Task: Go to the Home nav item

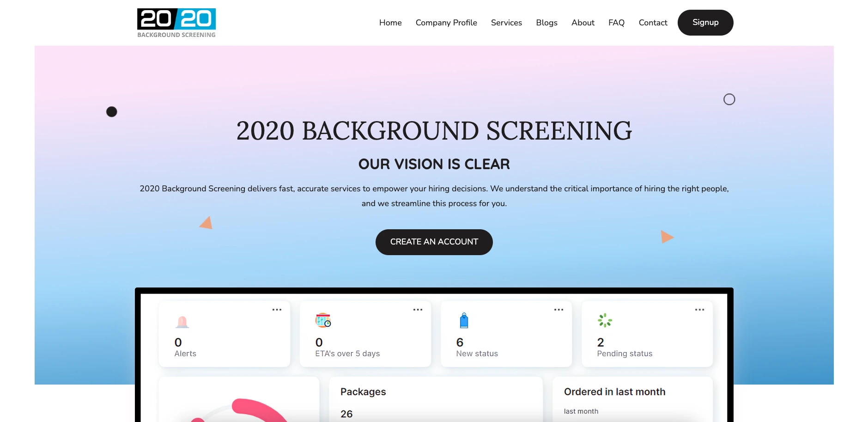Action: coord(390,23)
